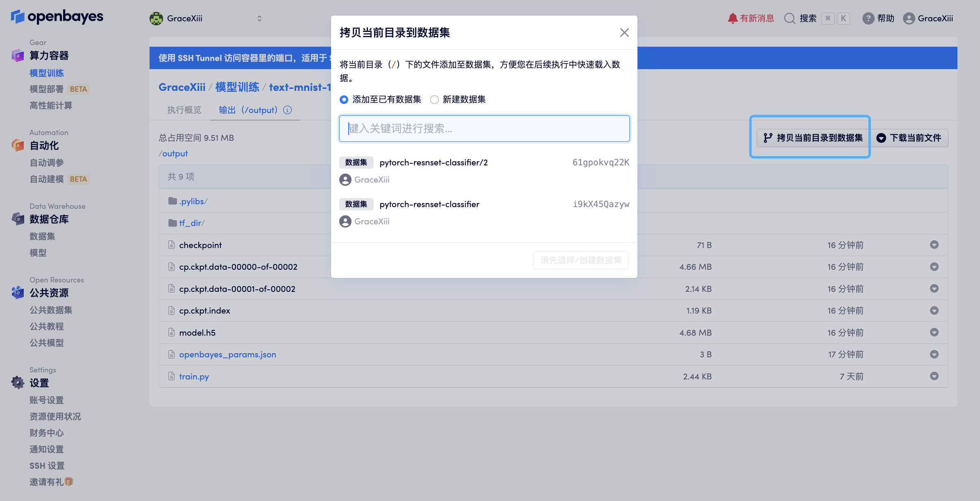Expand the GraceXiii workspace switcher

[x=259, y=18]
